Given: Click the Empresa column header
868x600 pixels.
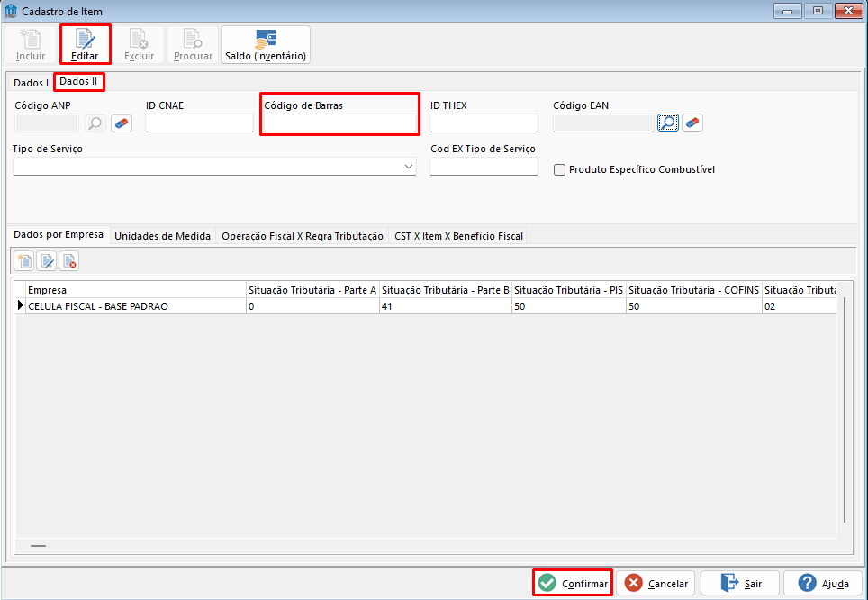Looking at the screenshot, I should (136, 290).
